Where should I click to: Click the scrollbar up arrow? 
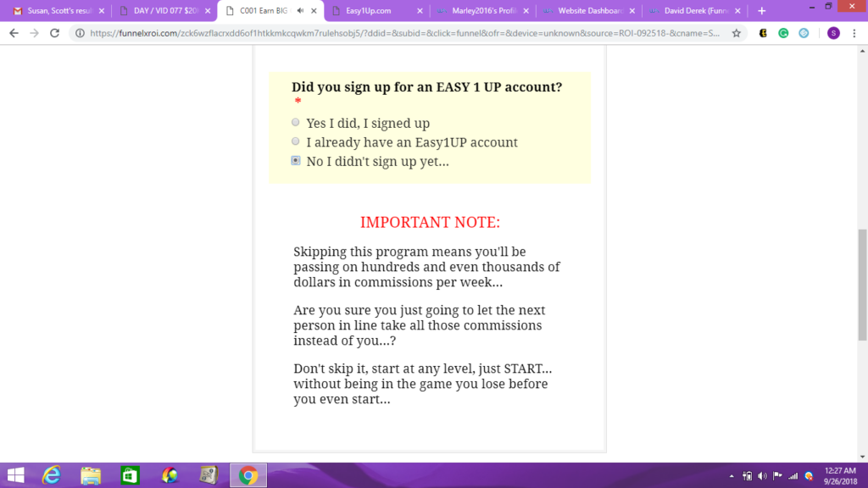pyautogui.click(x=862, y=51)
